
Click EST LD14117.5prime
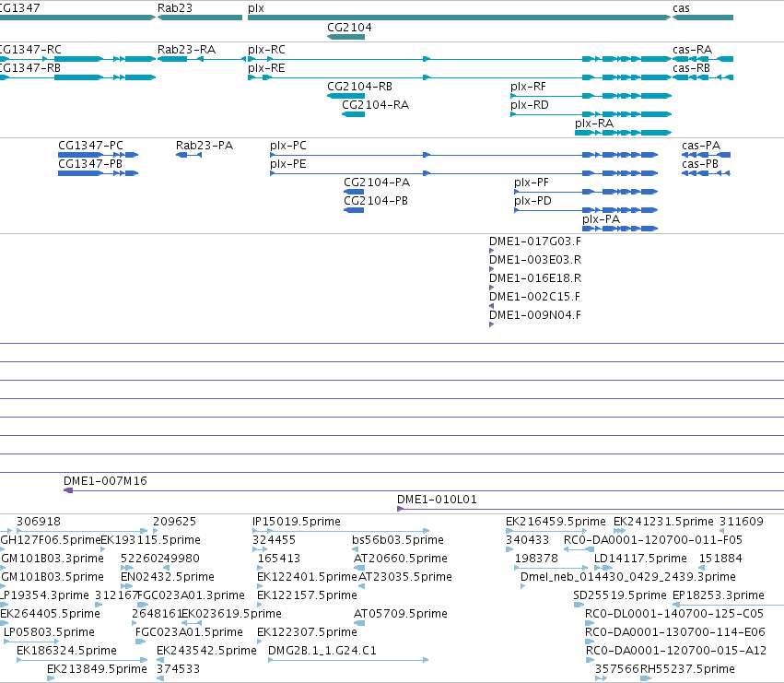tap(640, 559)
